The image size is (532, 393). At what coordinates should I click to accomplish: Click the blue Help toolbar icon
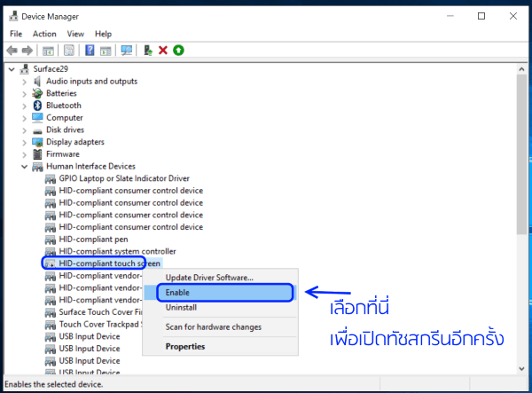click(x=90, y=51)
